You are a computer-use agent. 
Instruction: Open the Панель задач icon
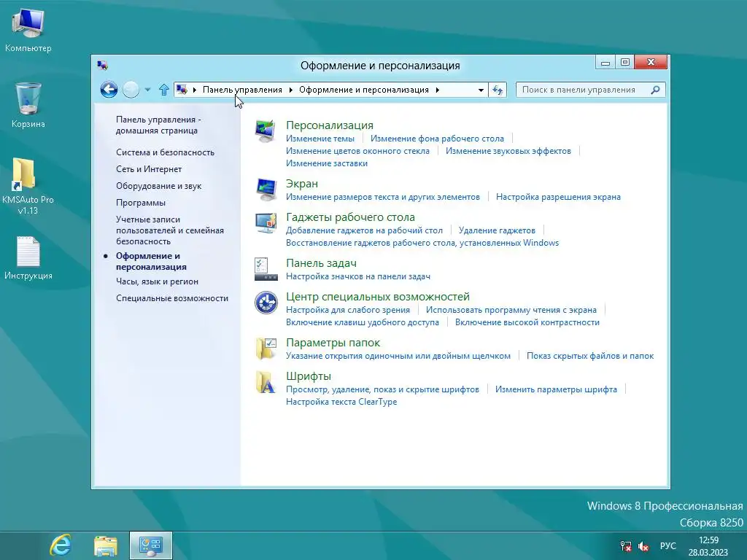point(266,269)
